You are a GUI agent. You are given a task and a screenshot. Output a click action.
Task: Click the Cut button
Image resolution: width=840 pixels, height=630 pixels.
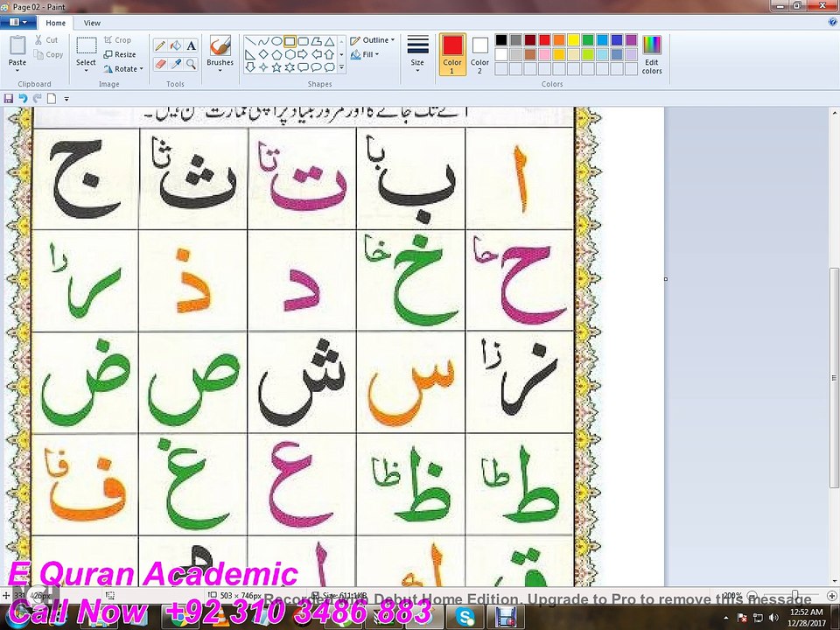click(46, 40)
